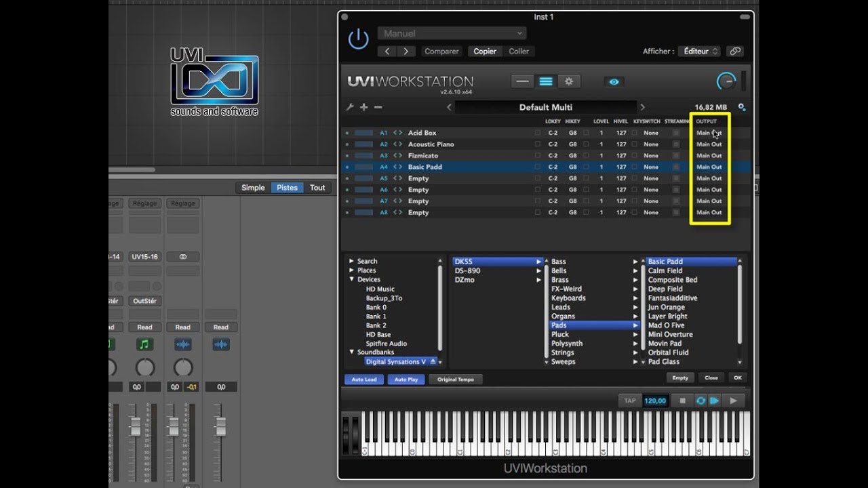Toggle the blue sync loop icon
The image size is (868, 488).
tap(701, 401)
